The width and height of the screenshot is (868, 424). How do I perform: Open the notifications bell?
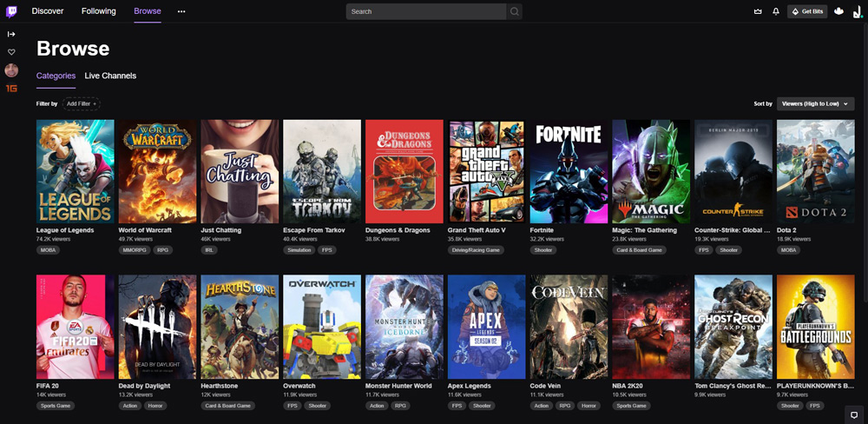775,11
